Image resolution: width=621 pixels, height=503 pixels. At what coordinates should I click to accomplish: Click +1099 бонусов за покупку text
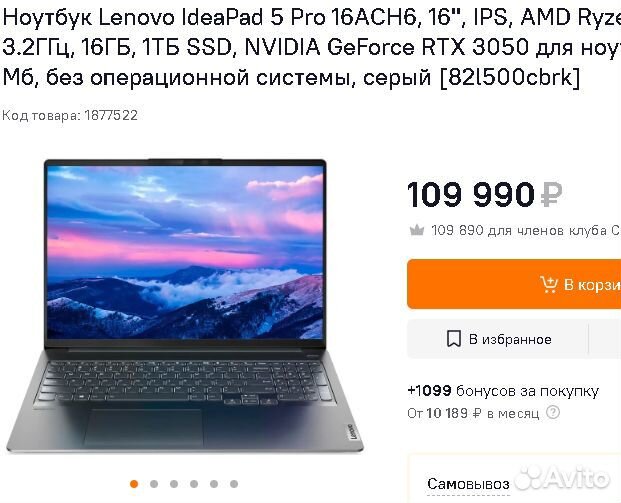[503, 391]
